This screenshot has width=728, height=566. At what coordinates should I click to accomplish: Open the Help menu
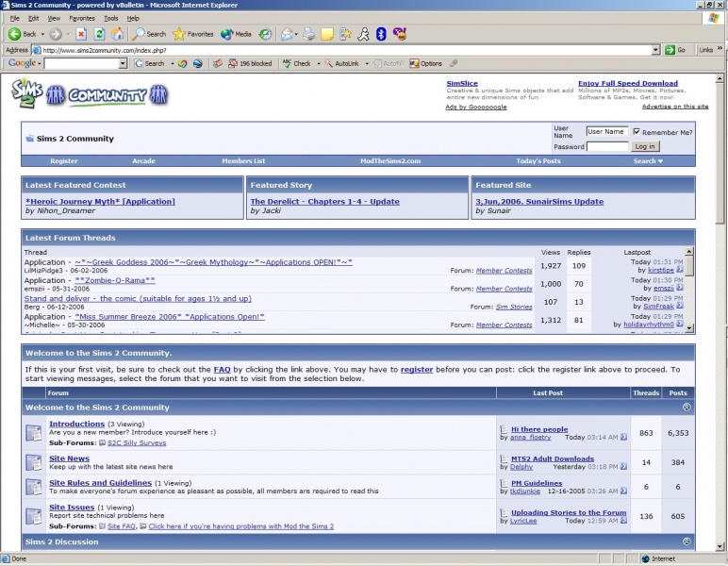pos(133,18)
